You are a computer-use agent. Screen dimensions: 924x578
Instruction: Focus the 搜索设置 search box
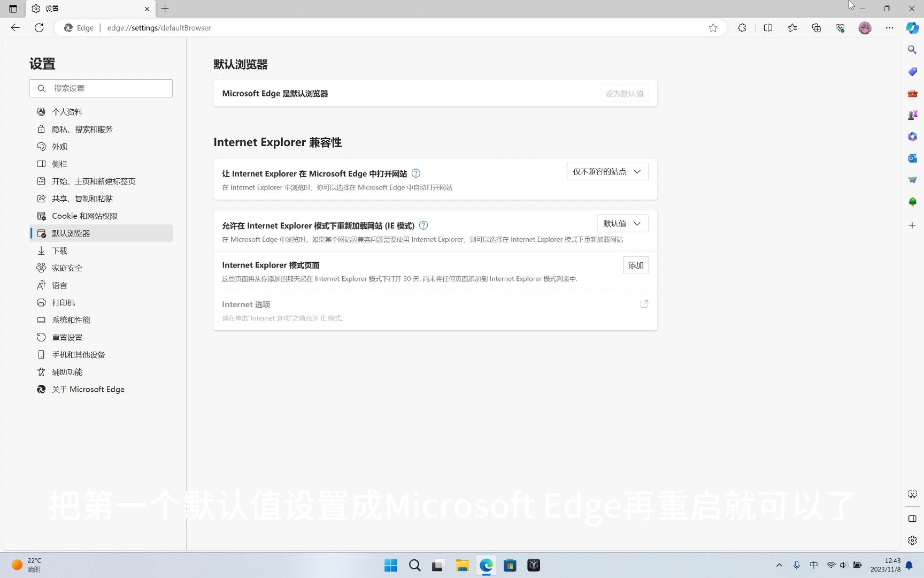pyautogui.click(x=101, y=88)
